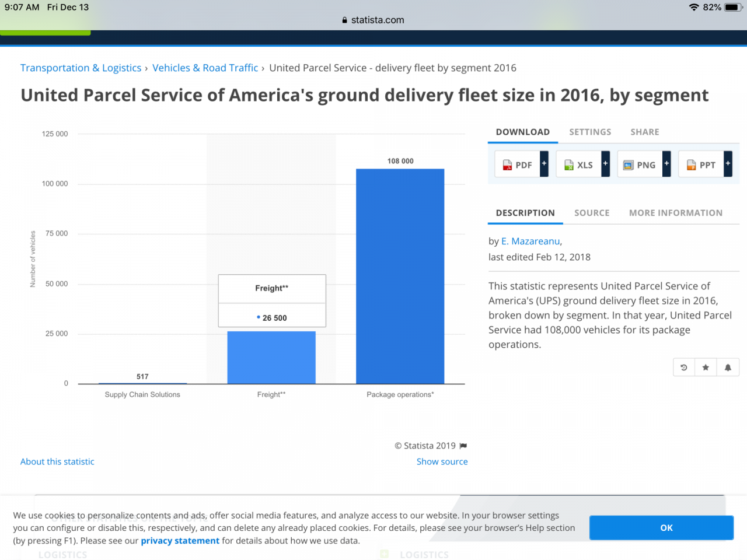The width and height of the screenshot is (747, 560).
Task: Open Transportation & Logistics breadcrumb link
Action: (81, 68)
